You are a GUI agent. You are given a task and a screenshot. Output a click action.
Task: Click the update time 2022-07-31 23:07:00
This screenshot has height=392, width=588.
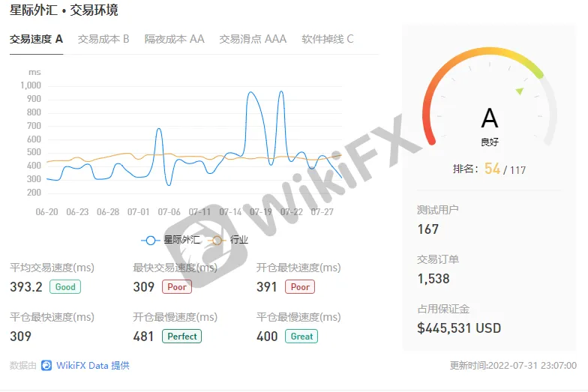coord(532,366)
